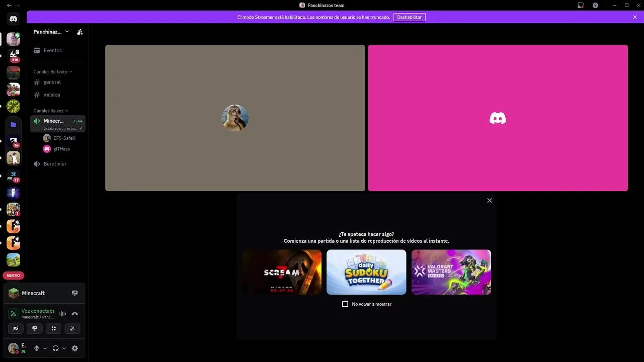Select the Minecraft voice channel

[57, 124]
